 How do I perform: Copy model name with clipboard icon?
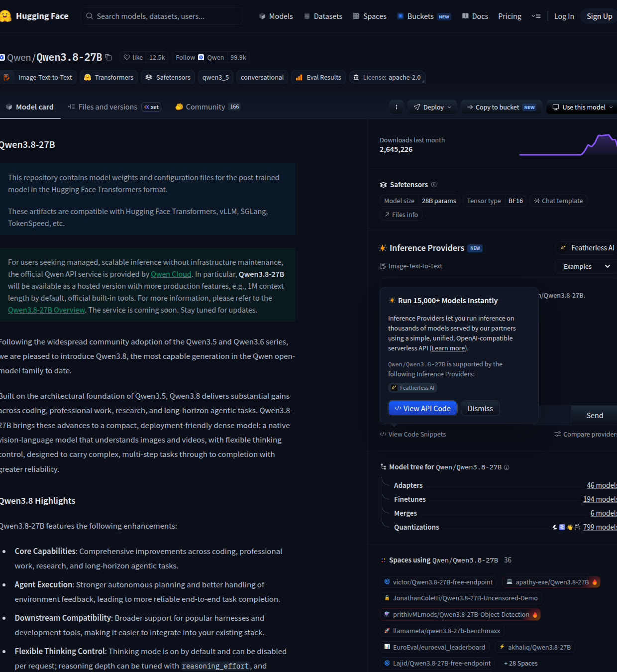coord(108,57)
